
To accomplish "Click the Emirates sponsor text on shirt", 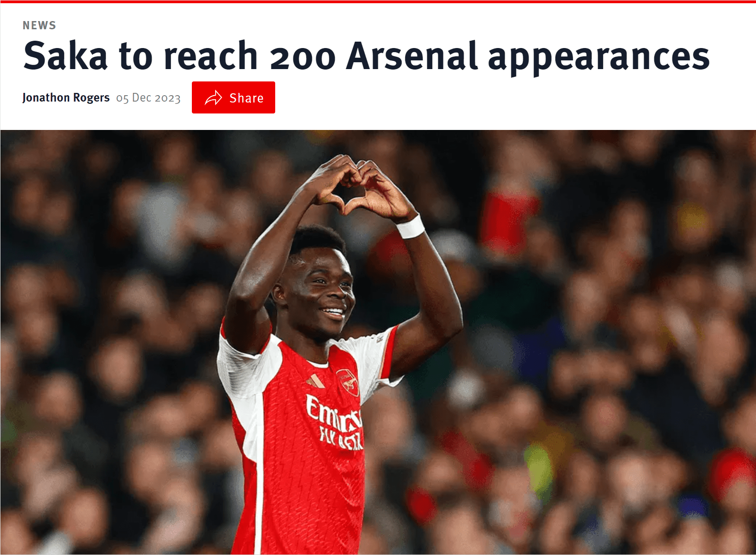I will tap(335, 422).
